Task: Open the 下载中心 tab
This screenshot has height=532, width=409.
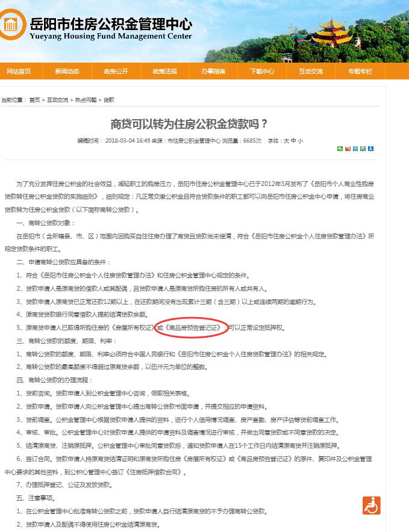Action: click(262, 71)
